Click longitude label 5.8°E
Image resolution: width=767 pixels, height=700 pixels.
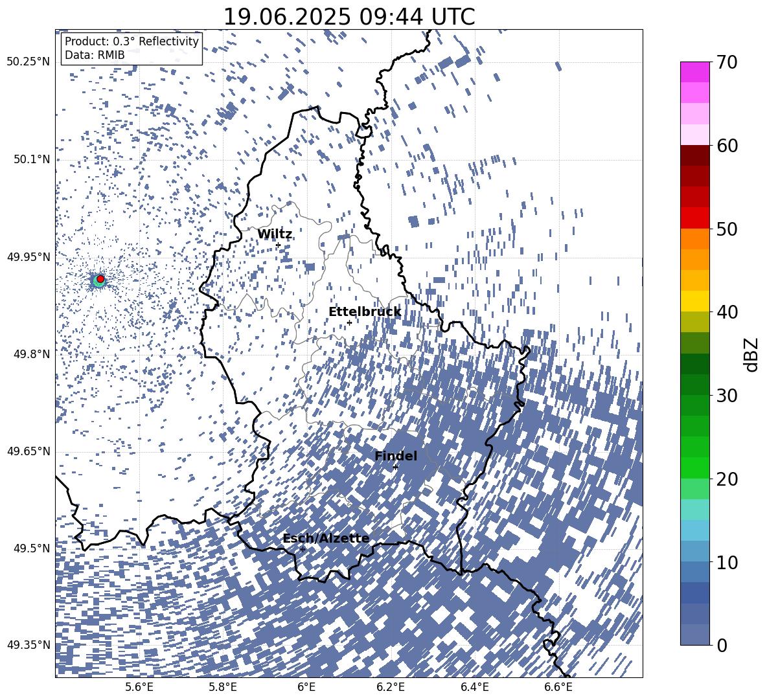pos(223,687)
